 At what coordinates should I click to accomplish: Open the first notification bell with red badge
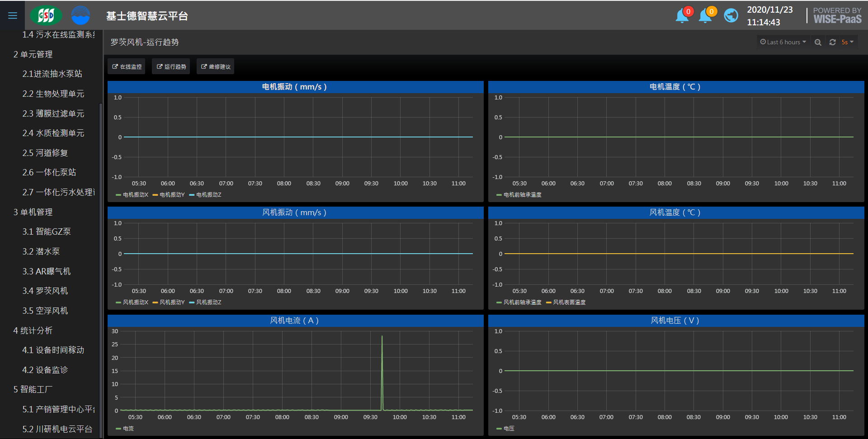click(x=682, y=16)
